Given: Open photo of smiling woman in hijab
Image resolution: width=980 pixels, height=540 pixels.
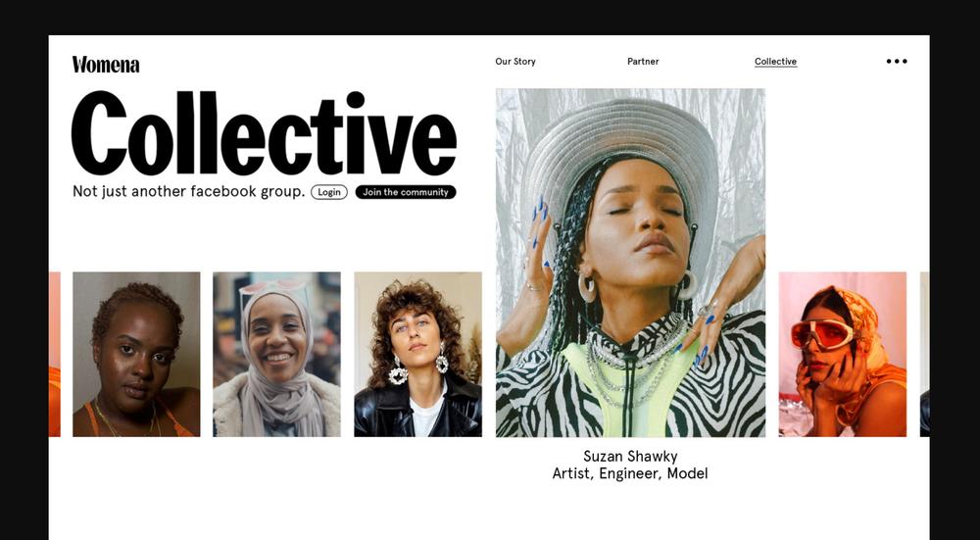Looking at the screenshot, I should coord(277,354).
